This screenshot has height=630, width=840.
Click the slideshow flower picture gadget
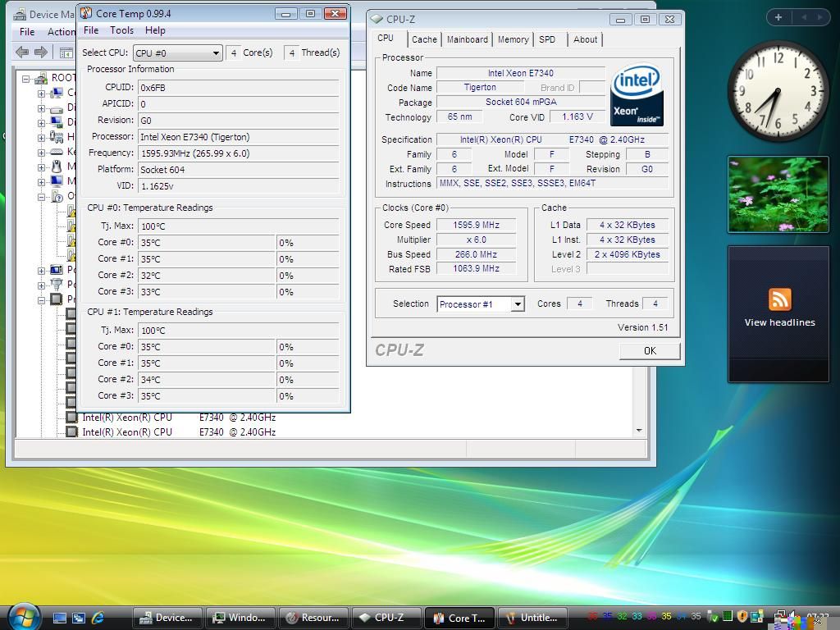coord(778,194)
